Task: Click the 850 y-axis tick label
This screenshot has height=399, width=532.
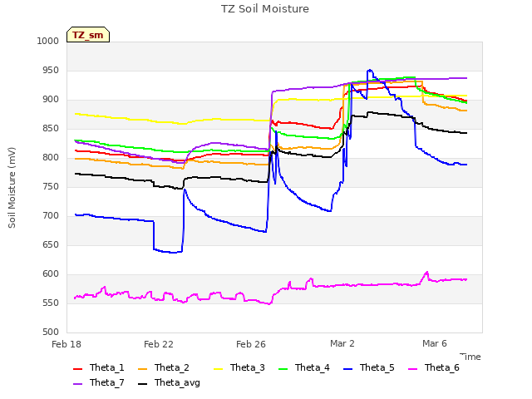Action: (51, 129)
